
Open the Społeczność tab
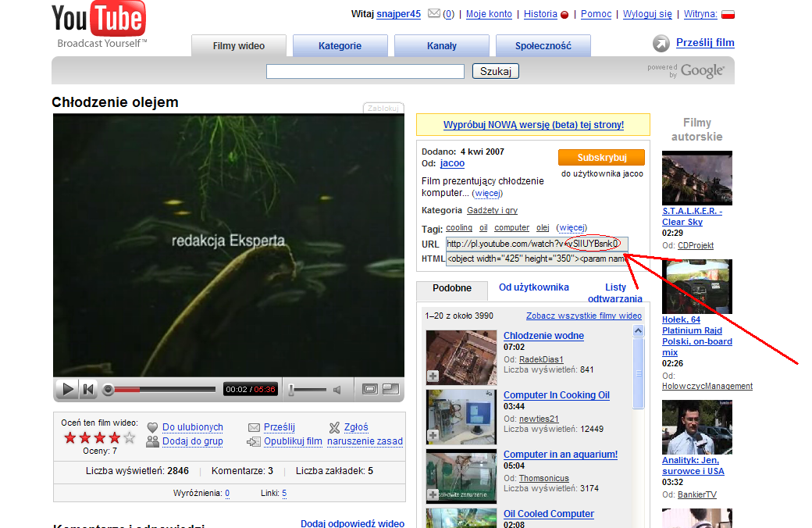click(543, 45)
